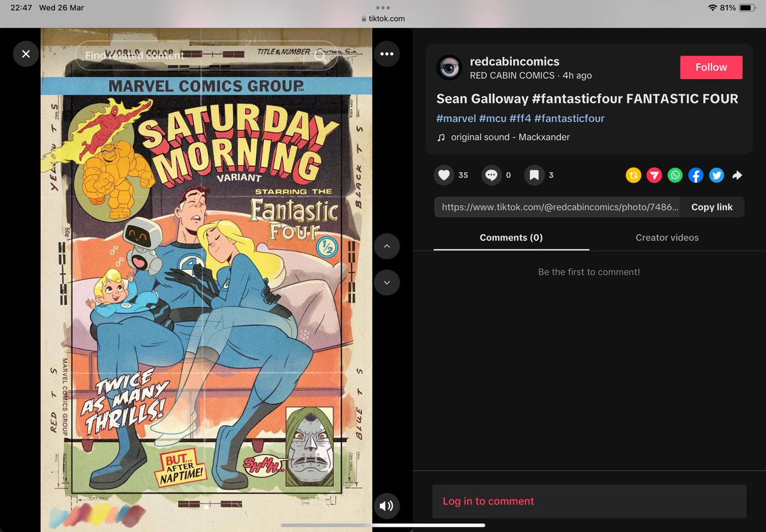The image size is (766, 532).
Task: Open comments via speech bubble icon
Action: 491,175
